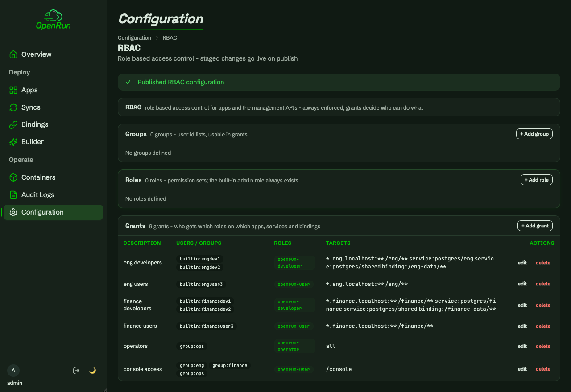Click the Bindings link icon
Viewport: 571px width, 392px height.
click(13, 124)
